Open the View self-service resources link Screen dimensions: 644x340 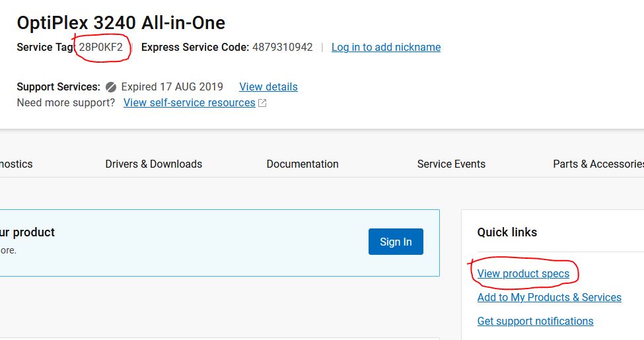(189, 102)
